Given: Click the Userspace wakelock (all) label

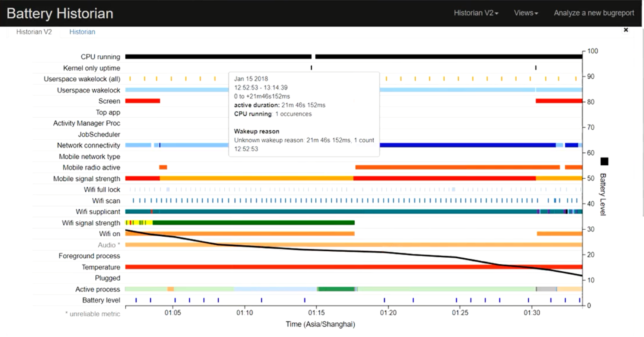Looking at the screenshot, I should coord(82,79).
